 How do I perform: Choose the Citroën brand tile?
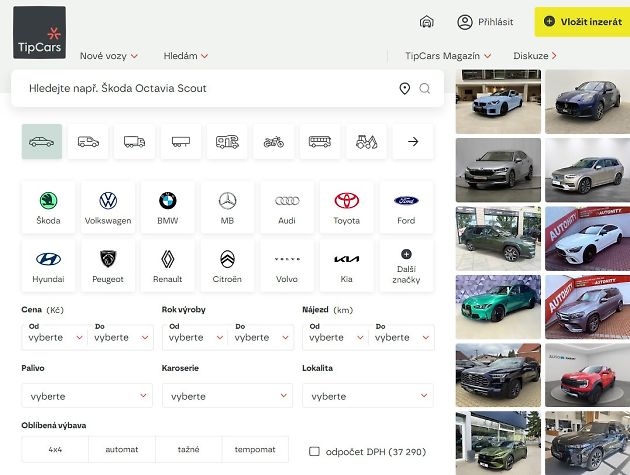[227, 266]
